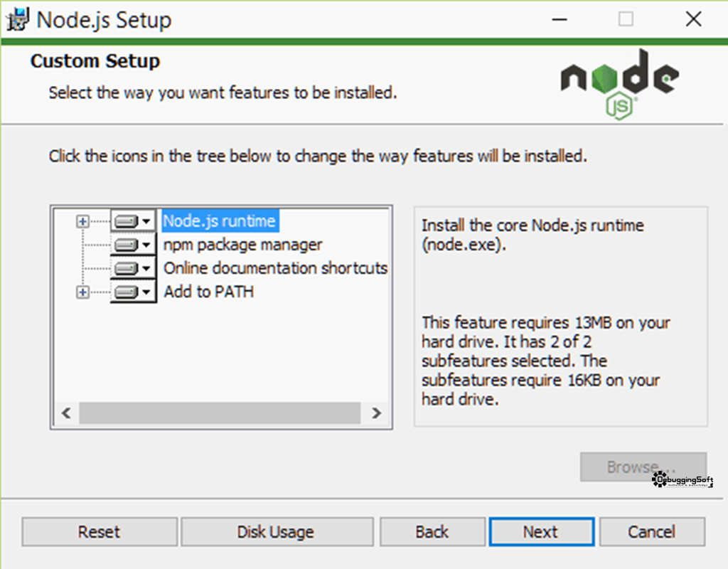Viewport: 728px width, 569px height.
Task: Close the Node.js Setup window
Action: click(x=694, y=19)
